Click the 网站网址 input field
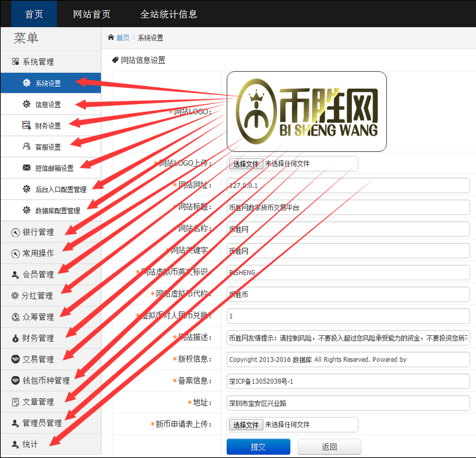Image resolution: width=476 pixels, height=458 pixels. tap(348, 185)
